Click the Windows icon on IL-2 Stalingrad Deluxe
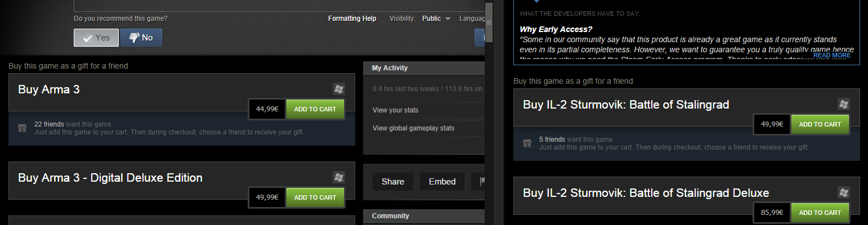Image resolution: width=868 pixels, height=225 pixels. pyautogui.click(x=843, y=192)
